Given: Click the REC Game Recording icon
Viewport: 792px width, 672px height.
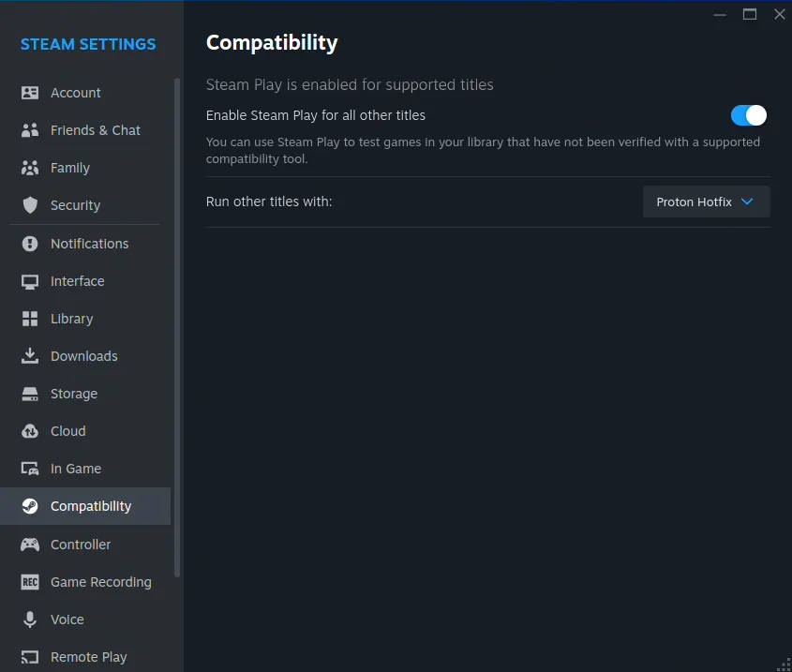Looking at the screenshot, I should click(x=30, y=582).
